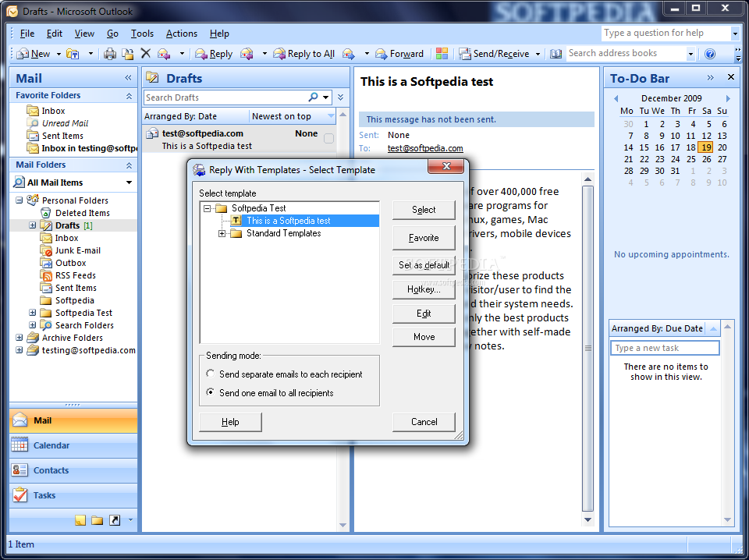Go to next month in calendar
Viewport: 749px width, 560px height.
click(728, 98)
